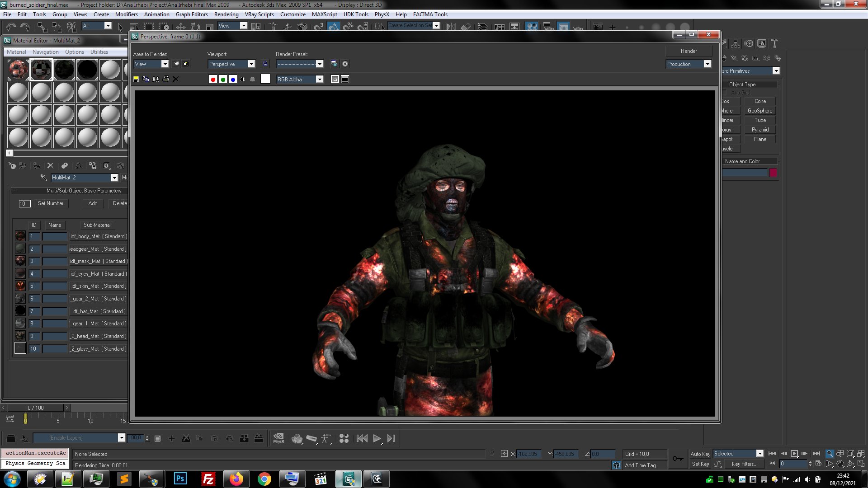Click the reset material X icon

click(50, 166)
